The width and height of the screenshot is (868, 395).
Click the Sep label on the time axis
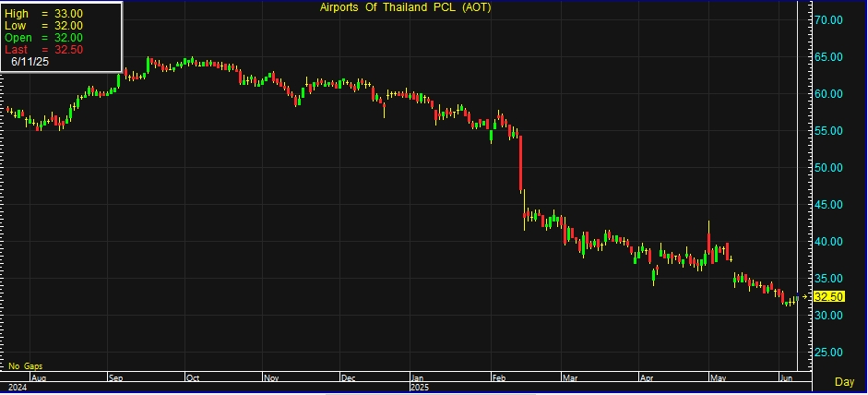tap(115, 378)
